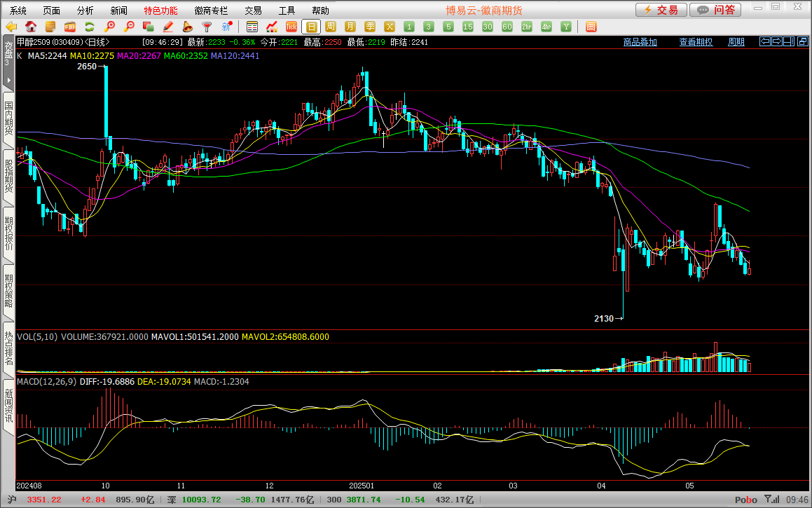This screenshot has height=508, width=812.
Task: Select the X custom period button
Action: tap(390, 27)
